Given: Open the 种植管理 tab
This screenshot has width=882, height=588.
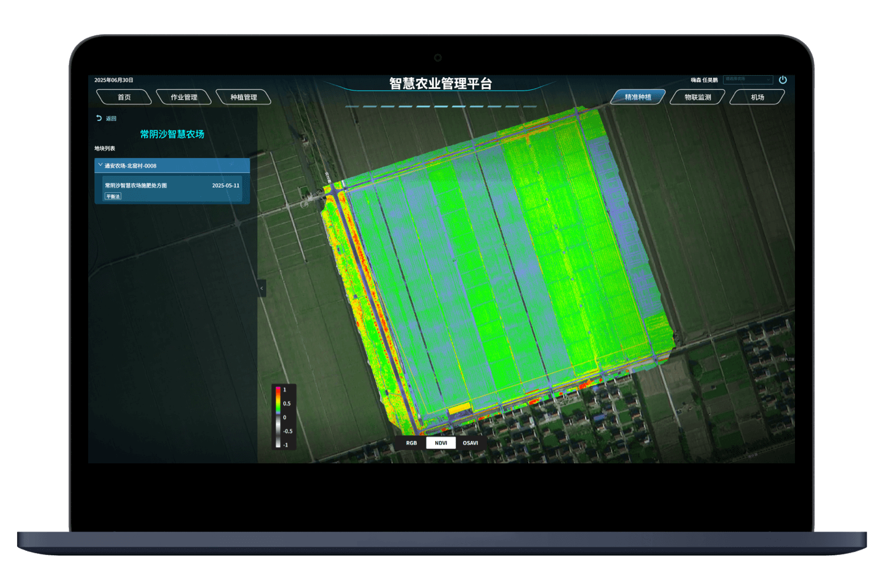Looking at the screenshot, I should click(243, 97).
